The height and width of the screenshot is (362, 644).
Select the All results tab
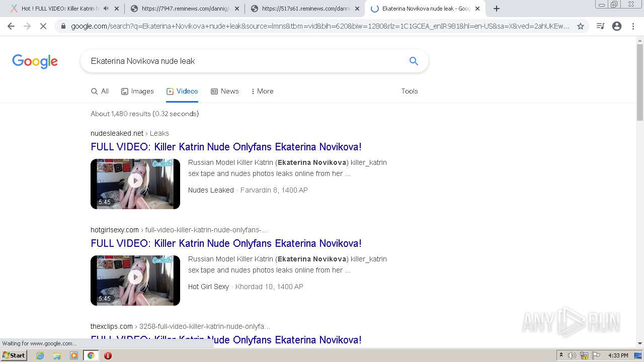point(100,91)
